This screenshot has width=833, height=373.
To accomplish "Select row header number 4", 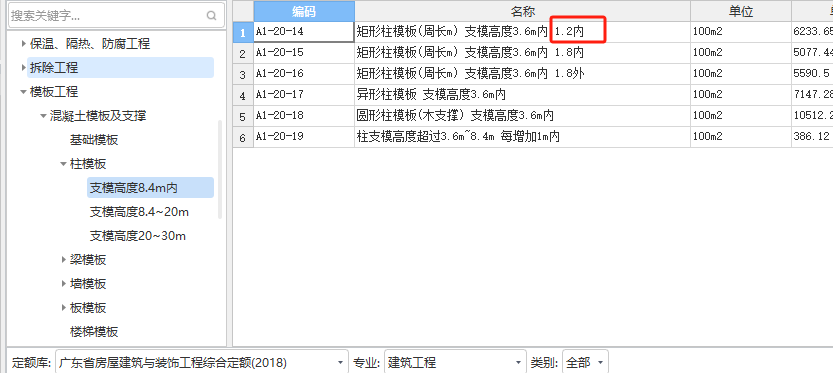I will pyautogui.click(x=243, y=95).
